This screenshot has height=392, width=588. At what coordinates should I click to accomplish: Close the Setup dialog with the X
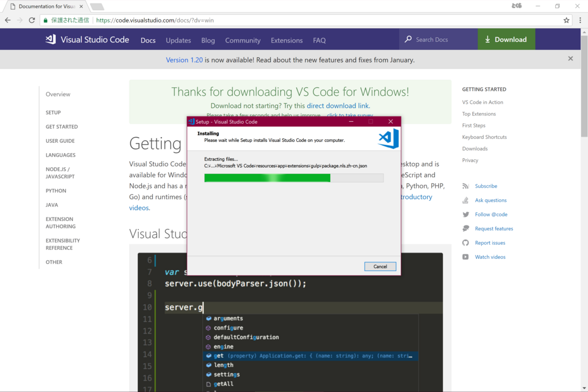[390, 122]
